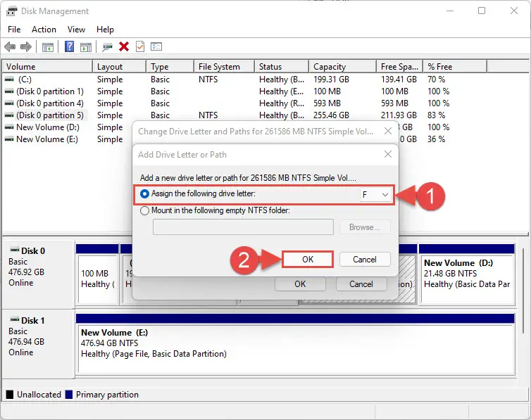
Task: Click the blue Help question-mark icon
Action: click(69, 46)
